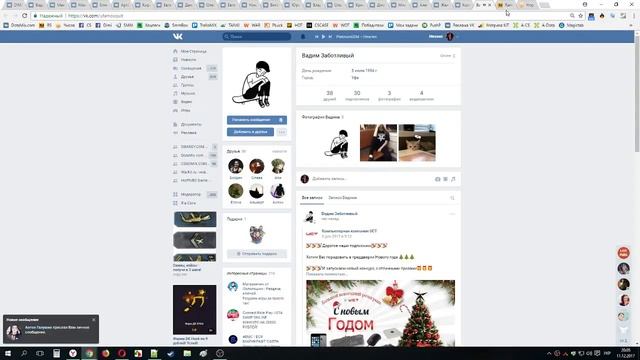
Task: Open 'Видео' in the left menu
Action: (186, 102)
